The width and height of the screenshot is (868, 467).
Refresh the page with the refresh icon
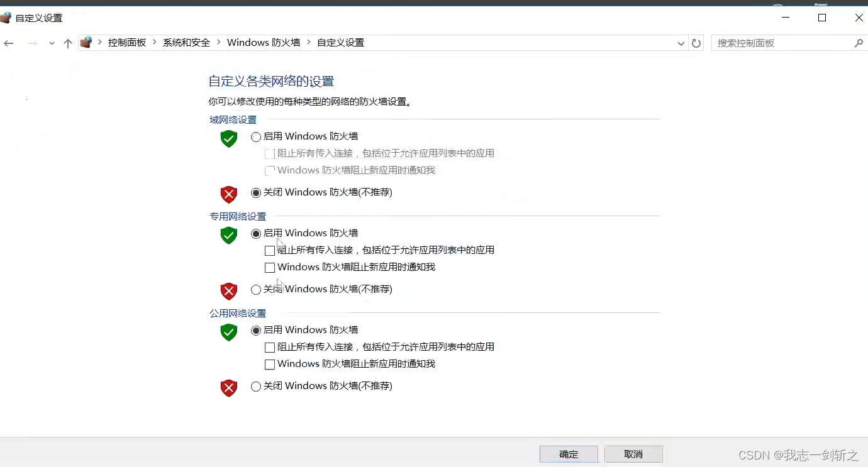tap(696, 43)
